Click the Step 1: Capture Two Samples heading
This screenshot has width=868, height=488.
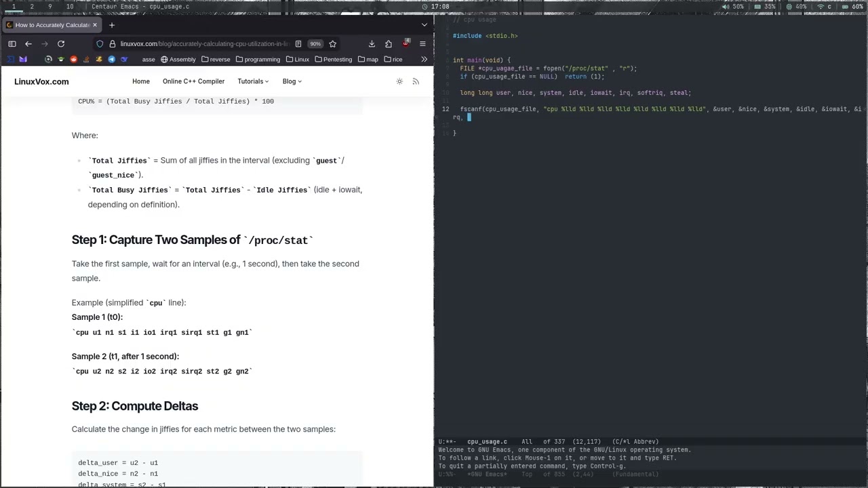(x=193, y=240)
